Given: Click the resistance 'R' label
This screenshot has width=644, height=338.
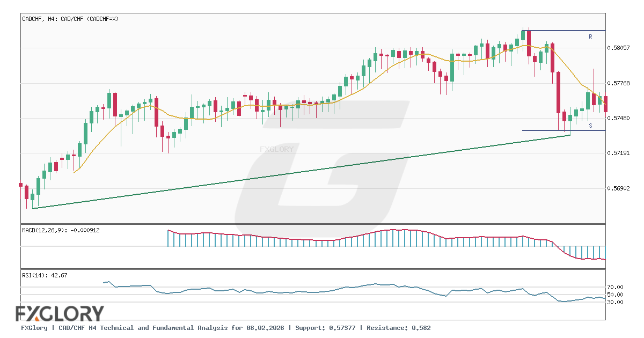Looking at the screenshot, I should pos(590,36).
